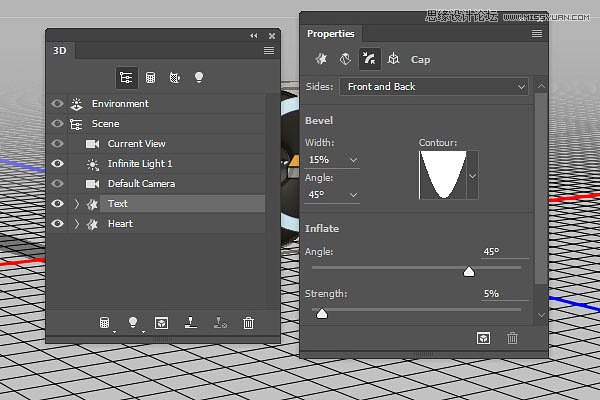The image size is (600, 400).
Task: Filter 3D panel by meshes
Action: coord(150,78)
